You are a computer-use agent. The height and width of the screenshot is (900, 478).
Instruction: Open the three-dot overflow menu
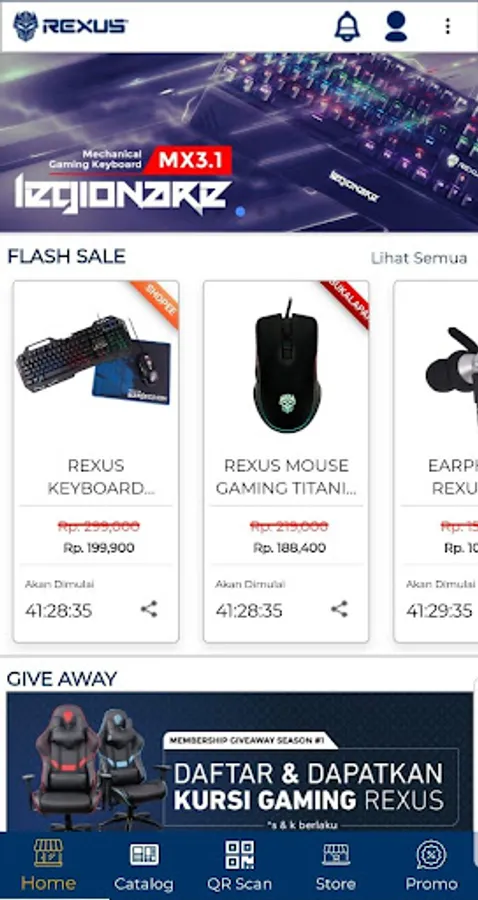(448, 26)
